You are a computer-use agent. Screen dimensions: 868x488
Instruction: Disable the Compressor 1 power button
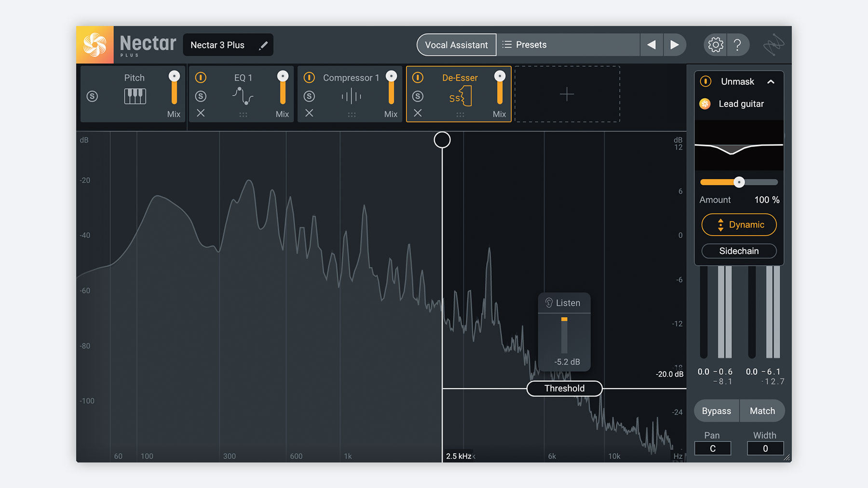coord(309,78)
